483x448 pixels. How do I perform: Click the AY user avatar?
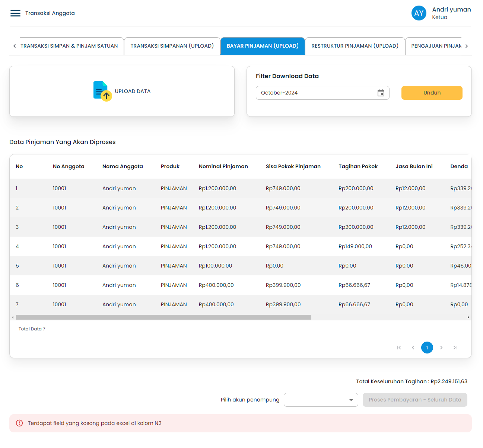[419, 13]
